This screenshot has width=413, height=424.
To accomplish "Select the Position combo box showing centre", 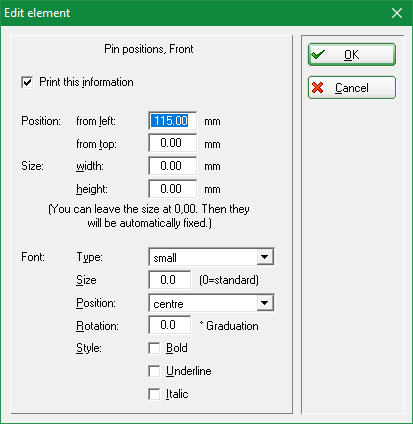I will point(212,303).
